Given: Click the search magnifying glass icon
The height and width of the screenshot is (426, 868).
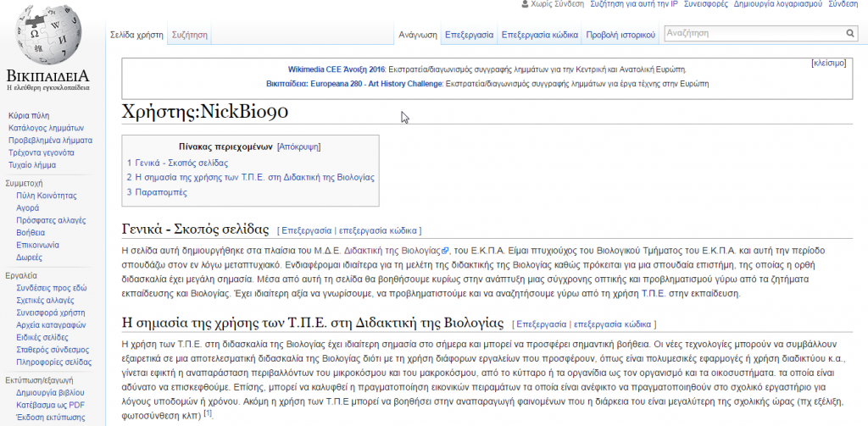Looking at the screenshot, I should pos(850,34).
